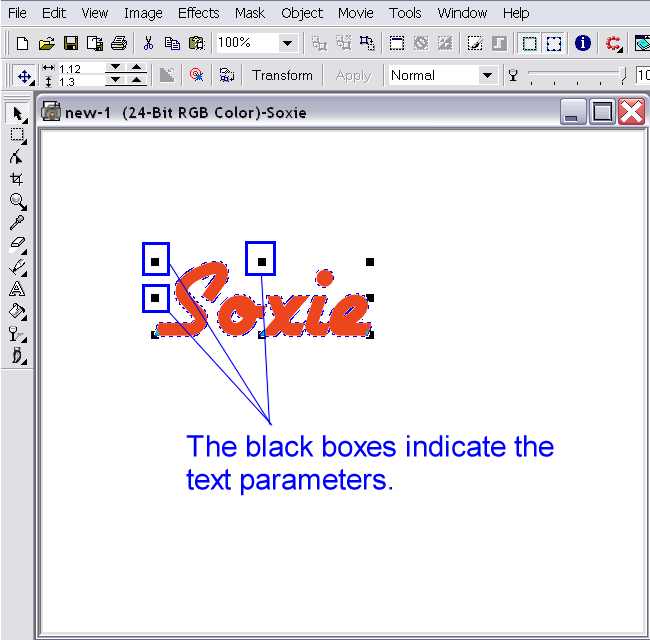Image resolution: width=650 pixels, height=640 pixels.
Task: Click the Transform button
Action: click(x=282, y=75)
